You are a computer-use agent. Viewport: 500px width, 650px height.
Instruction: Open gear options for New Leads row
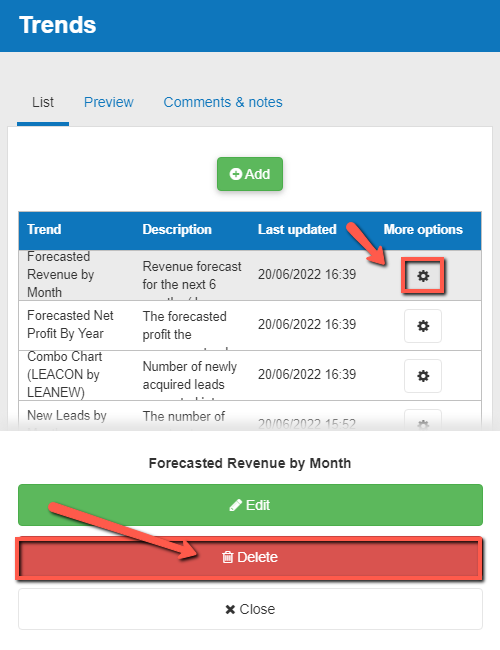click(422, 421)
